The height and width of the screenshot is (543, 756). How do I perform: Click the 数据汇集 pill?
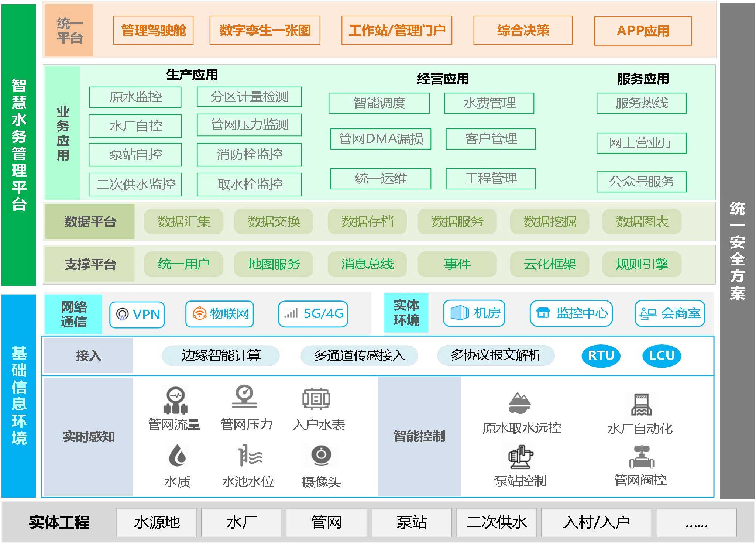183,221
